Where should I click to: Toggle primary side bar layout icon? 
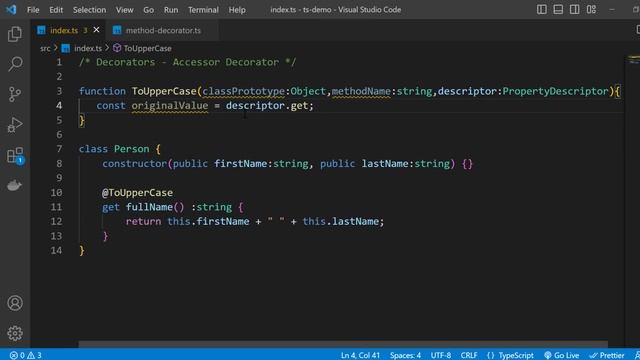pos(542,9)
